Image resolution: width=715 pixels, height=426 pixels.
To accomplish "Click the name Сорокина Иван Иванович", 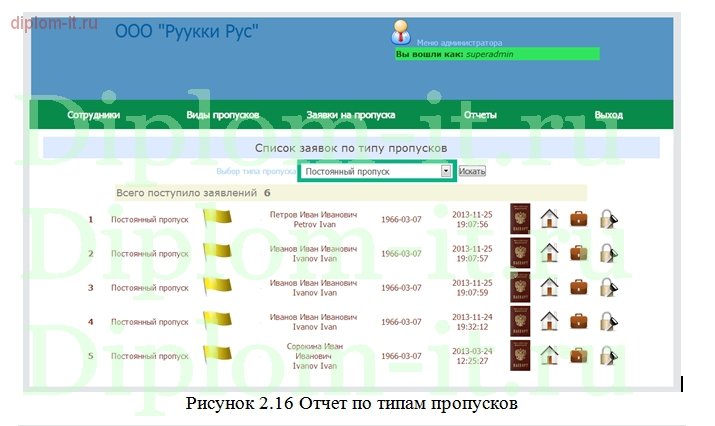I will coord(315,351).
